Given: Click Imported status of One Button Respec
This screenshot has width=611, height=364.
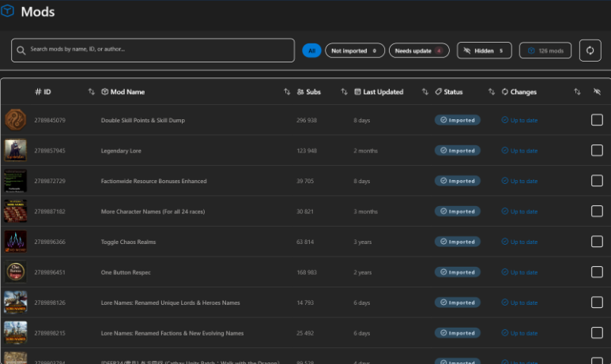Looking at the screenshot, I should point(458,272).
